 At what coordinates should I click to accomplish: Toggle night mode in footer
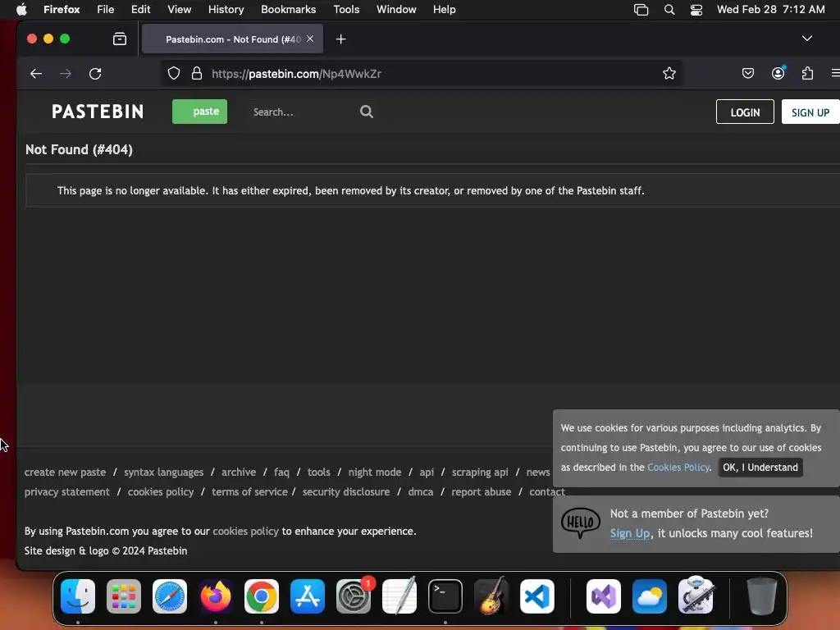[x=374, y=472]
